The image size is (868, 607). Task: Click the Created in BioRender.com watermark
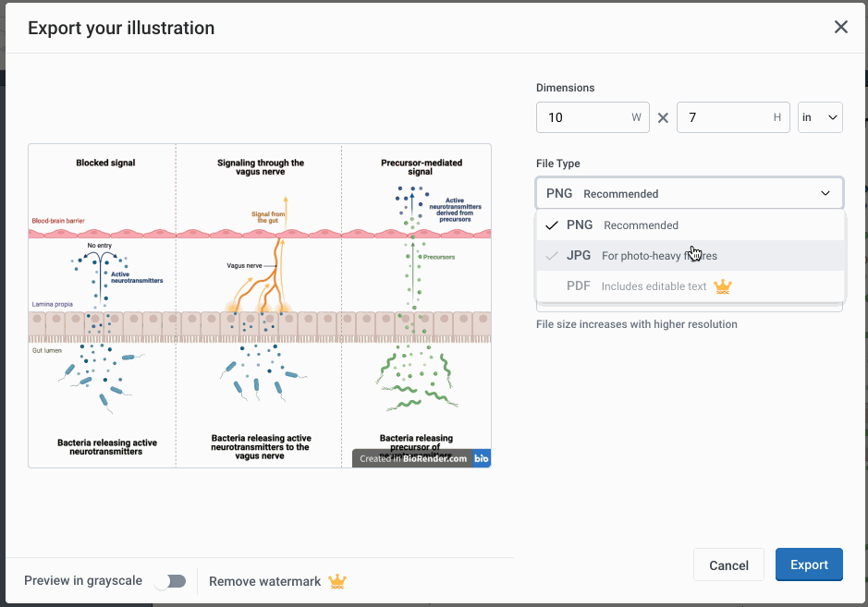click(x=412, y=457)
